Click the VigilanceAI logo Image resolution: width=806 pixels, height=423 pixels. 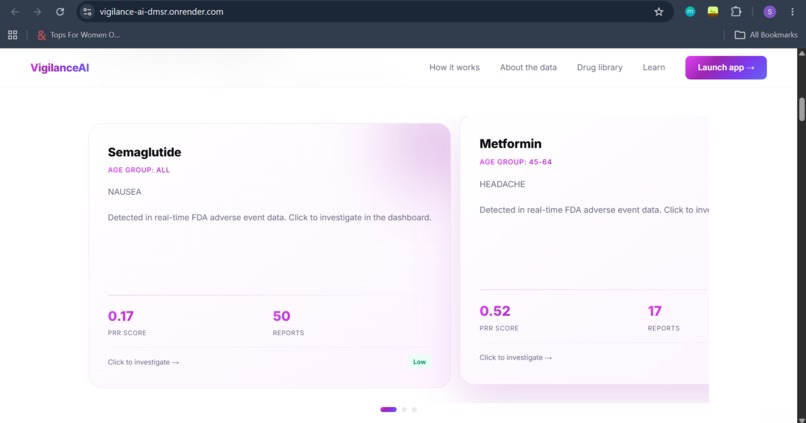tap(60, 68)
